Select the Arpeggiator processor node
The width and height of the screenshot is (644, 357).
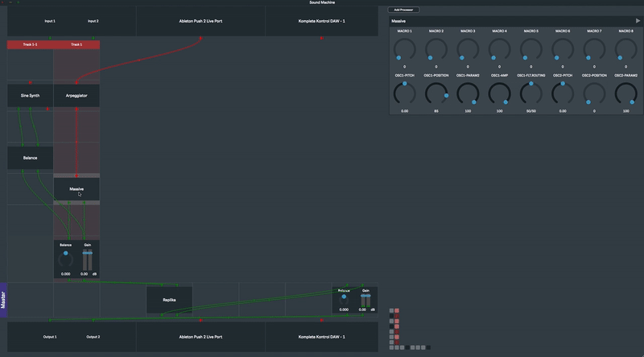pyautogui.click(x=76, y=95)
